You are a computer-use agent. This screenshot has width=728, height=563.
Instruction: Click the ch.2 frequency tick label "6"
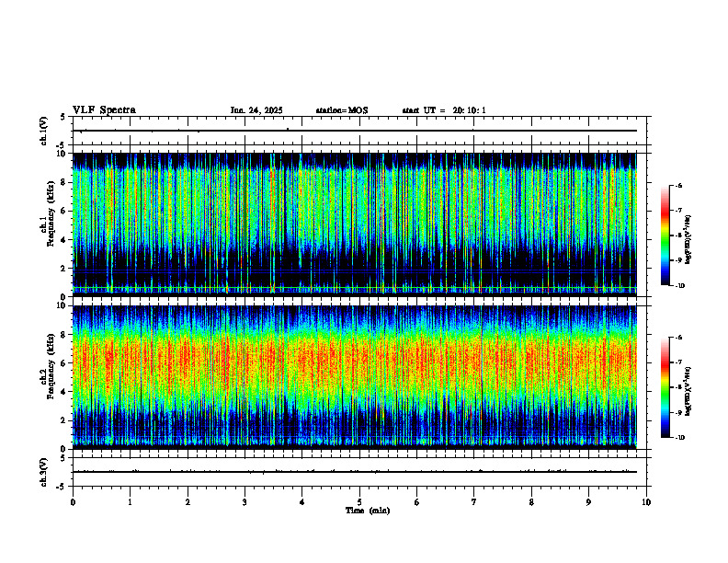tap(64, 363)
